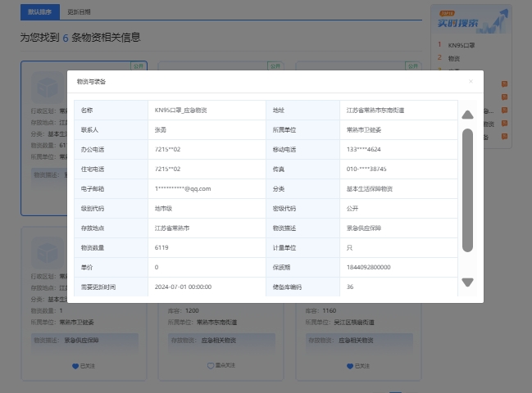Switch to the 更新日期 sort tab
Image resolution: width=532 pixels, height=393 pixels.
point(79,11)
